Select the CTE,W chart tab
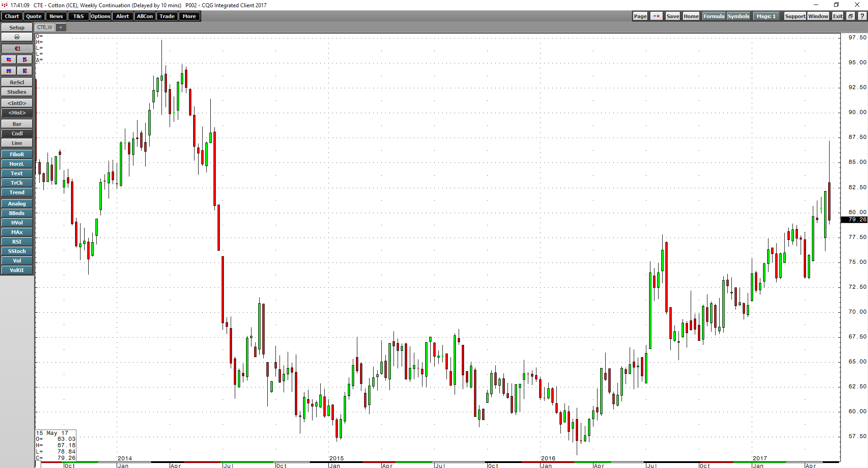The image size is (868, 468). 44,27
